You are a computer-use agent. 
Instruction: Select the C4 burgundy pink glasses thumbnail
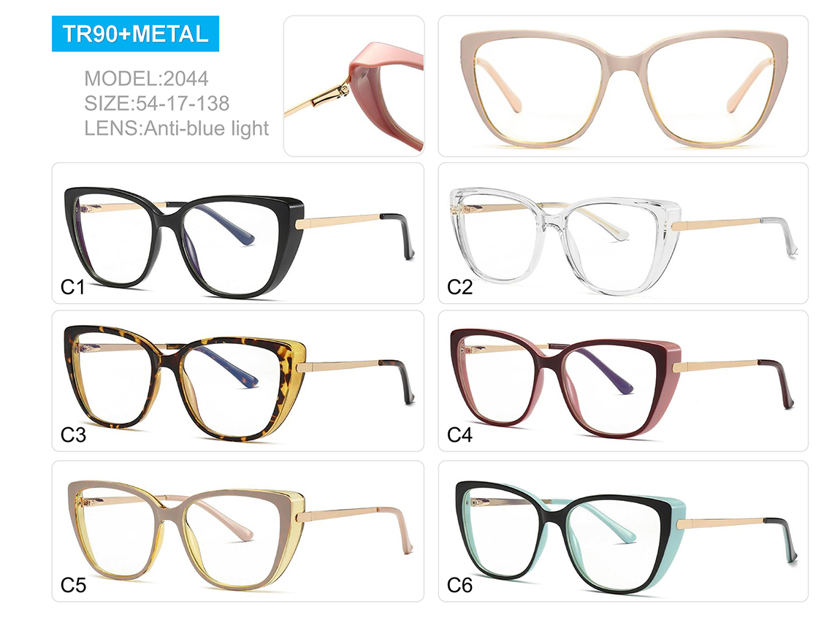[623, 381]
